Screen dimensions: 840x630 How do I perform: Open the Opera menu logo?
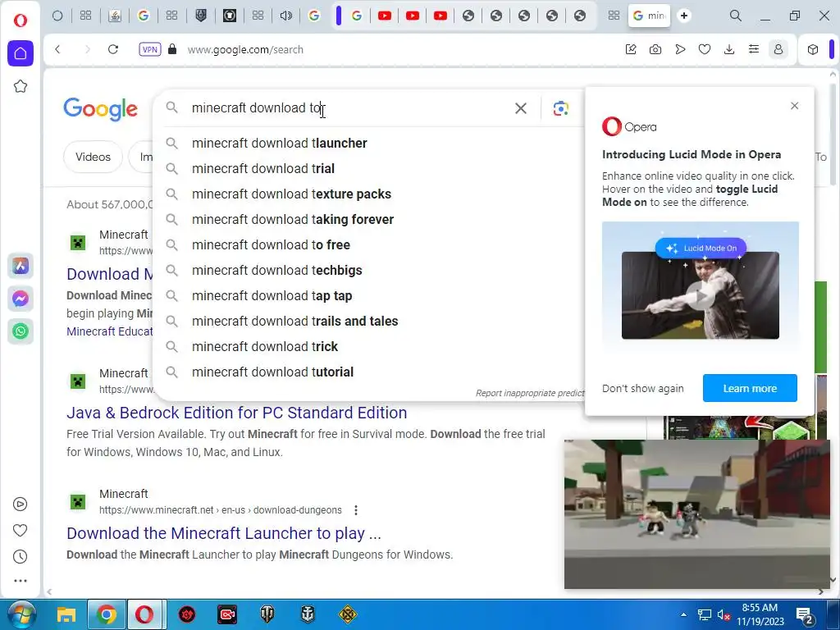(x=21, y=21)
